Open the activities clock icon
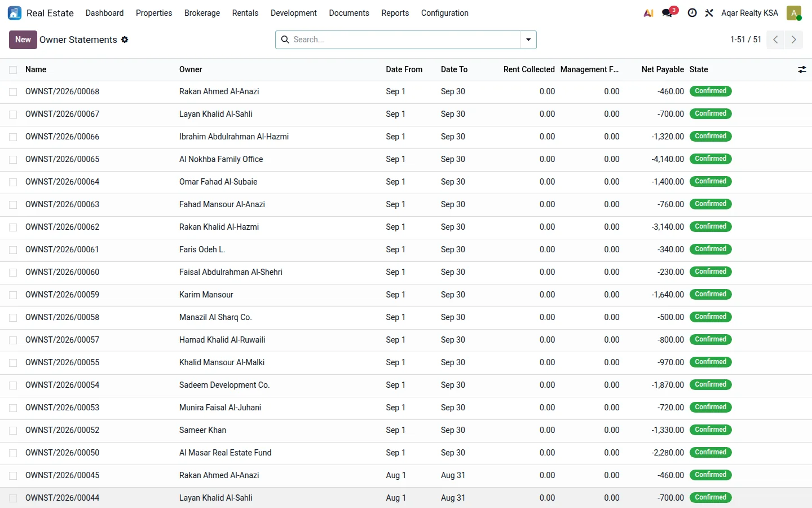 [x=692, y=13]
